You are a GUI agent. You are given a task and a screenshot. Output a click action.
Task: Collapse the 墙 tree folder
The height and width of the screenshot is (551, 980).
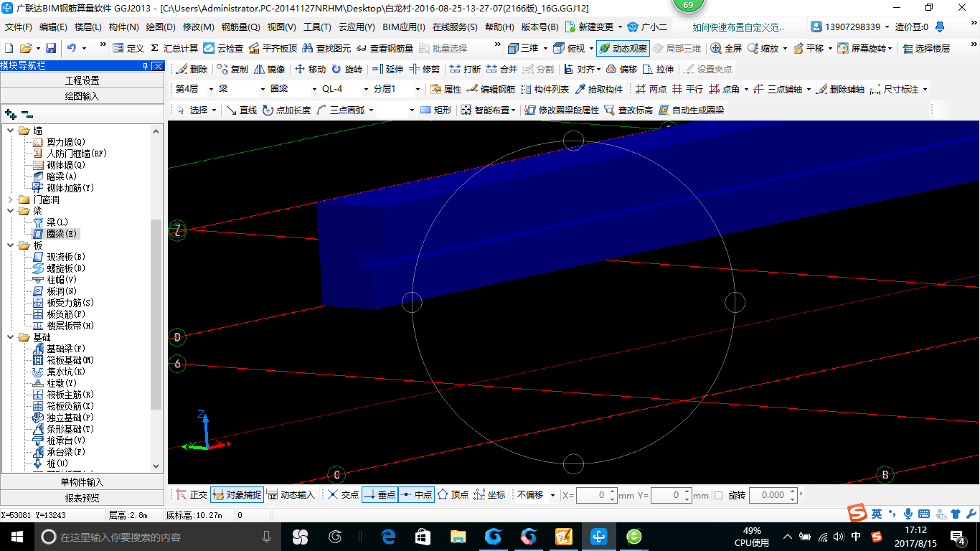11,131
